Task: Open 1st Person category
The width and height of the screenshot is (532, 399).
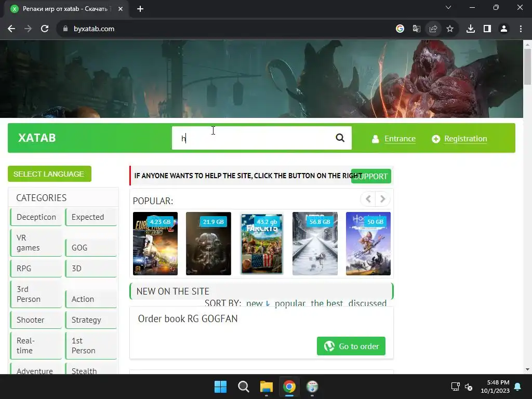Action: 91,345
